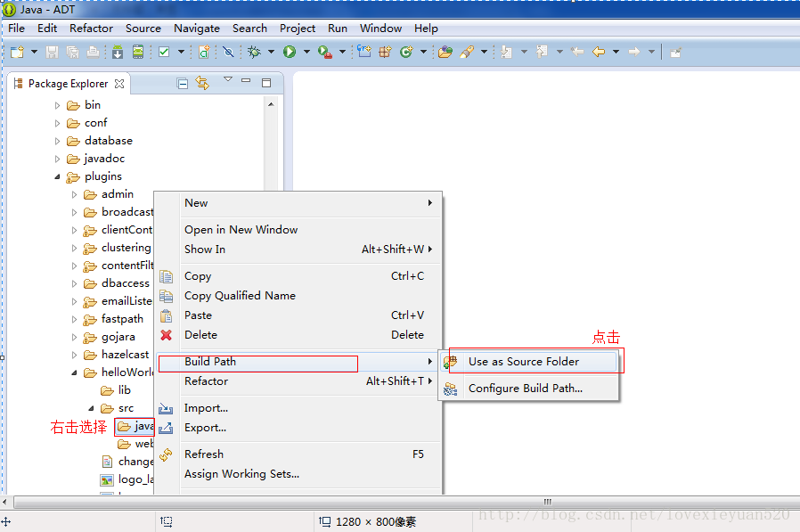Open the Android Virtual Device Manager icon
Viewport: 800px width, 532px height.
tap(138, 52)
